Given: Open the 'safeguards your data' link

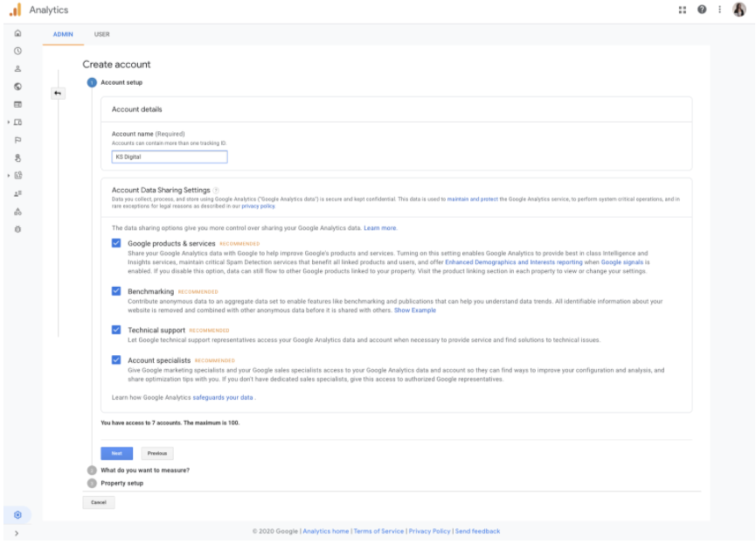Looking at the screenshot, I should (x=222, y=396).
